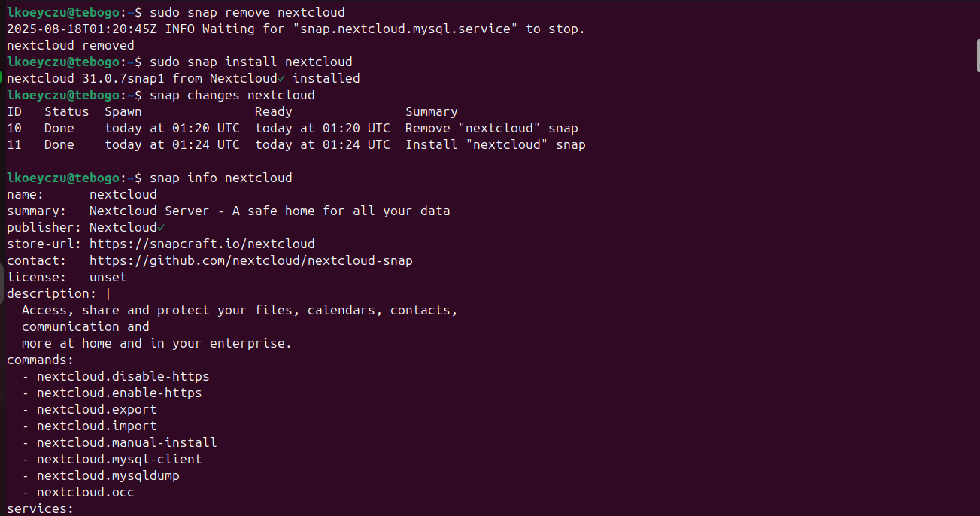Click the nextcloud.manual-install entry
Image resolution: width=980 pixels, height=516 pixels.
pos(127,442)
